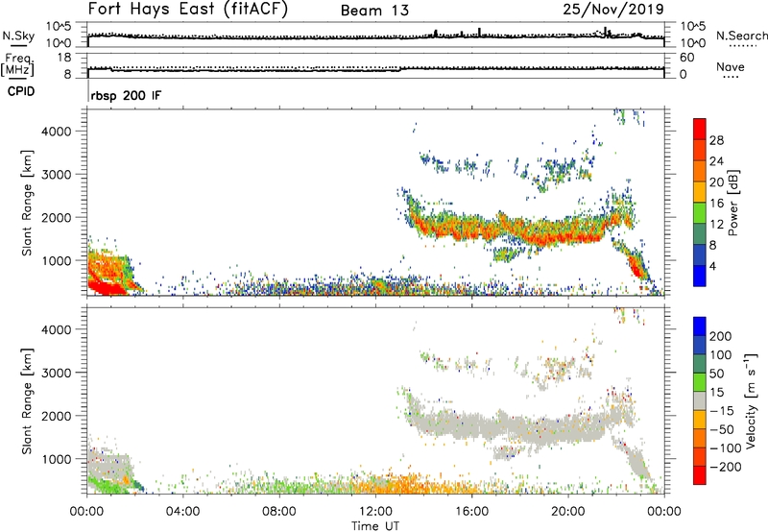The width and height of the screenshot is (768, 532).
Task: Click the '12' Power colorbar tick
Action: click(x=716, y=224)
